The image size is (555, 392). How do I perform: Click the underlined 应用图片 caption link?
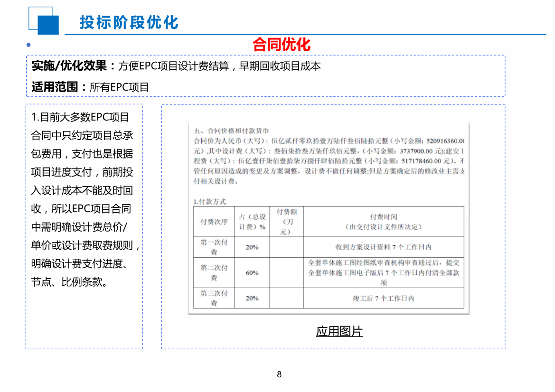point(339,331)
